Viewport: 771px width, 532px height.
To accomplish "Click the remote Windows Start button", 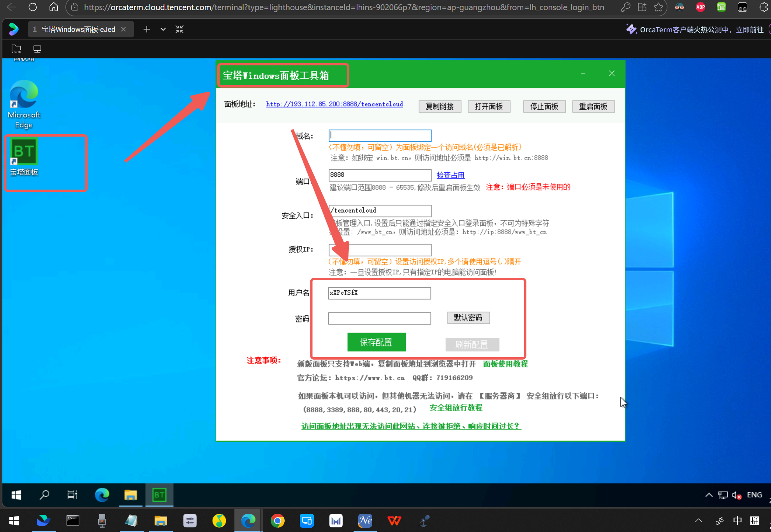I will coord(16,495).
